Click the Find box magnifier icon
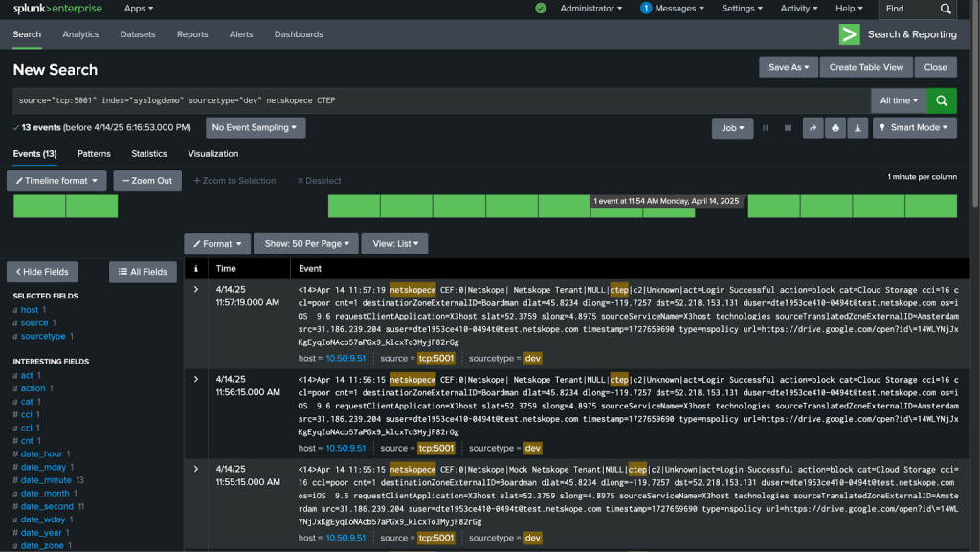This screenshot has height=552, width=980. click(x=946, y=9)
